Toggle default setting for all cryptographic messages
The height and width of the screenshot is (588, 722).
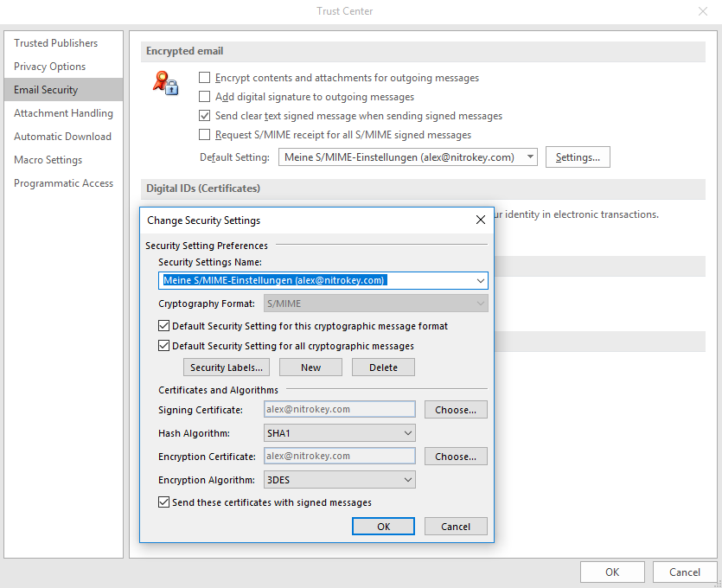click(x=164, y=346)
